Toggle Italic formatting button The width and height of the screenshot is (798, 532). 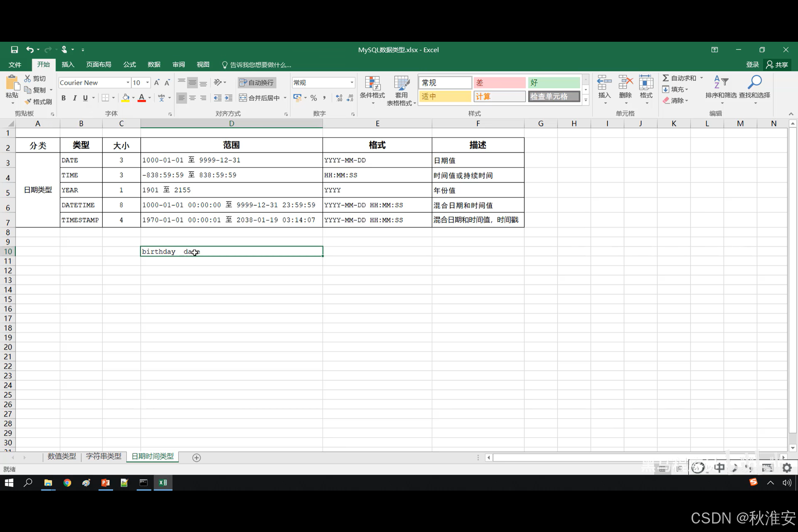click(x=75, y=98)
